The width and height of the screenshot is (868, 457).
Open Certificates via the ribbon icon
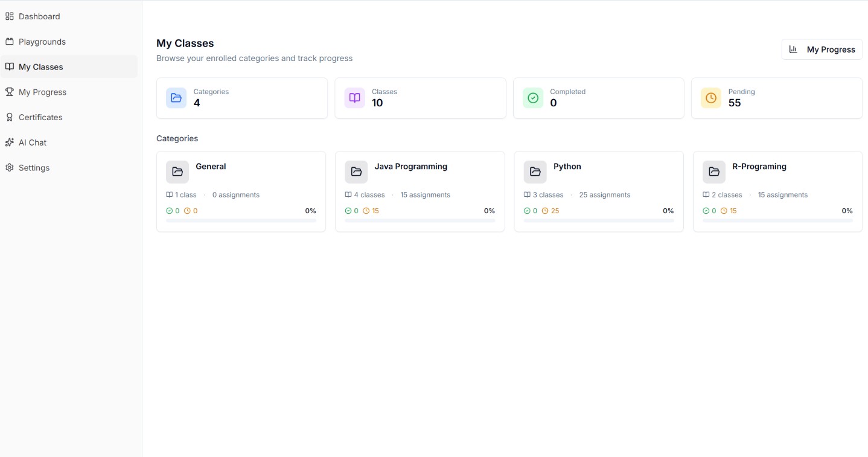click(x=10, y=117)
